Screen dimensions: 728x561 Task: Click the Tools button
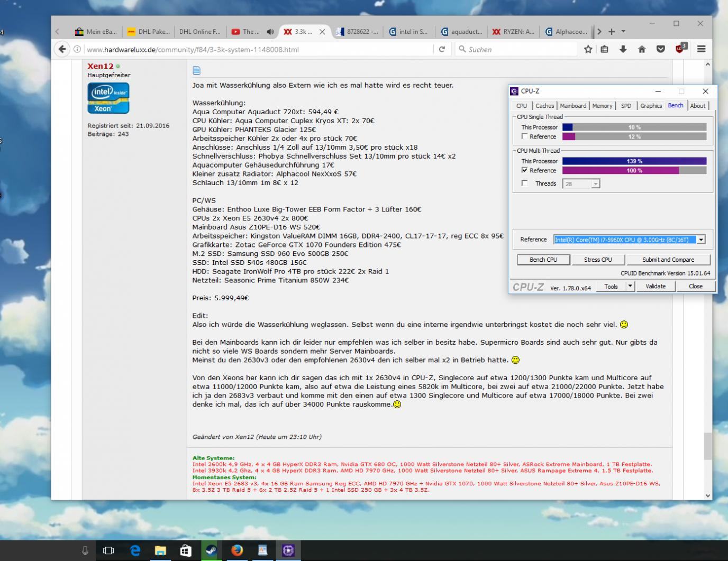click(x=611, y=286)
